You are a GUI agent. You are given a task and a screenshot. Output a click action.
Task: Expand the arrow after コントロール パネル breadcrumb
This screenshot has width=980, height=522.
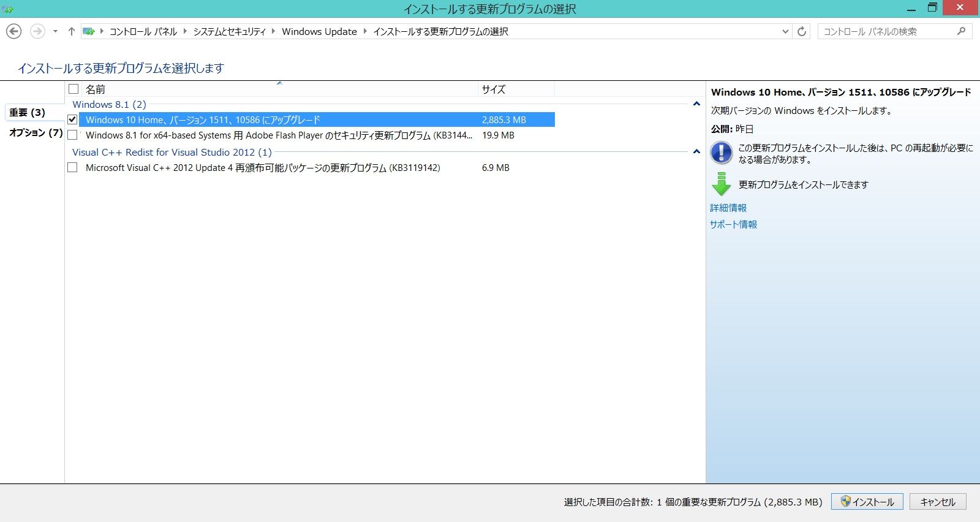[185, 31]
